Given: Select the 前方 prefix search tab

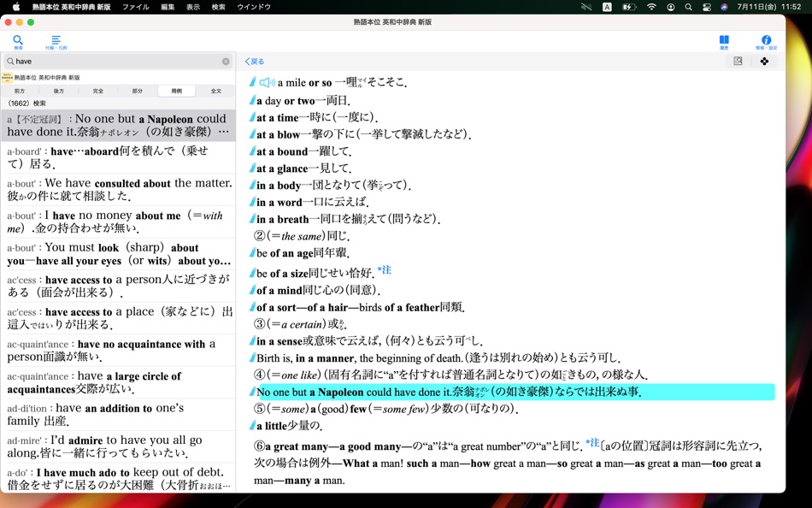Looking at the screenshot, I should (x=20, y=91).
